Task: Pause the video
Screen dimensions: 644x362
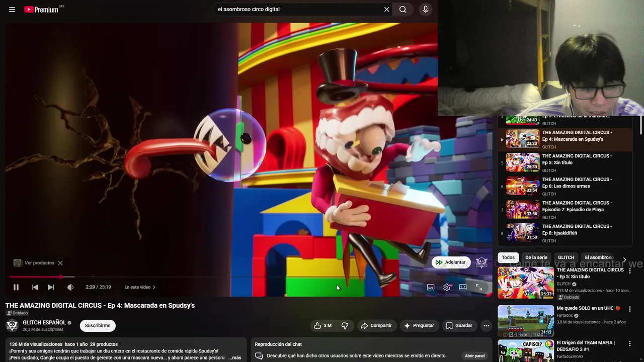Action: [x=16, y=287]
